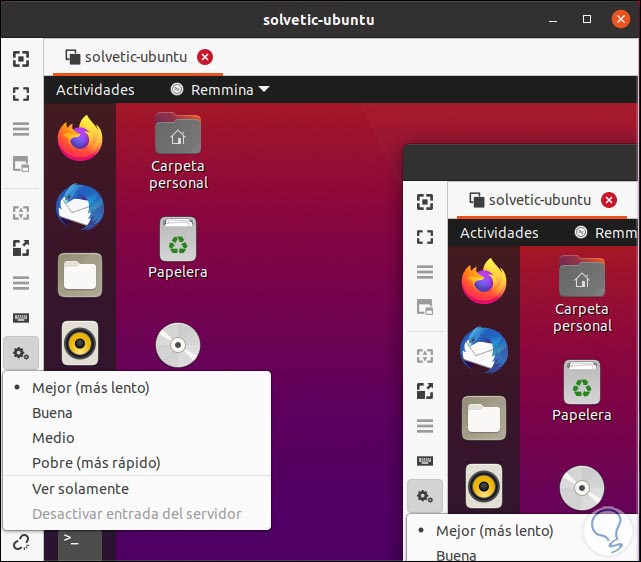Open Rhythmbox in the outer remote desktop dock
This screenshot has height=562, width=641.
coord(80,343)
